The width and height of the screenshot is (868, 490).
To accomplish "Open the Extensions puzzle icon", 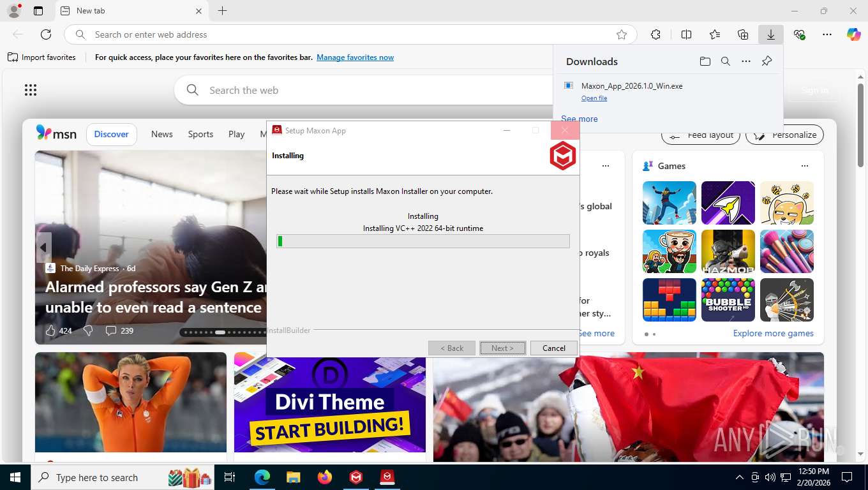I will tap(655, 34).
